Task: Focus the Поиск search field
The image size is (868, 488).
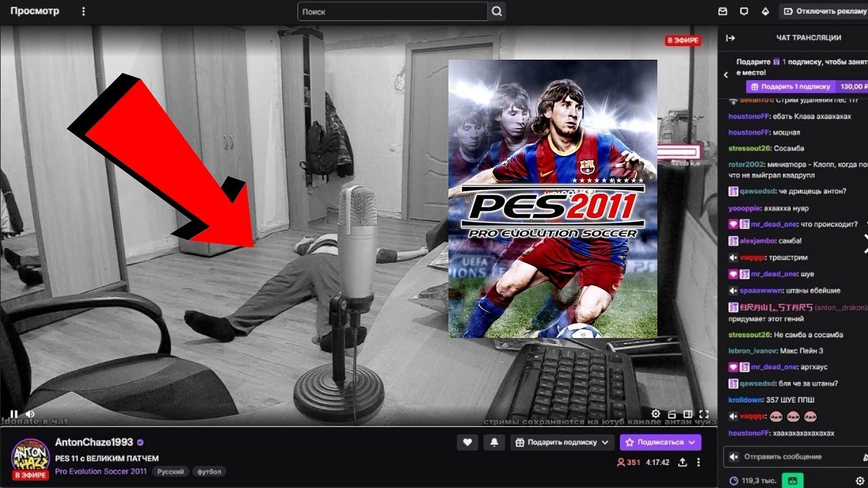Action: [x=393, y=12]
